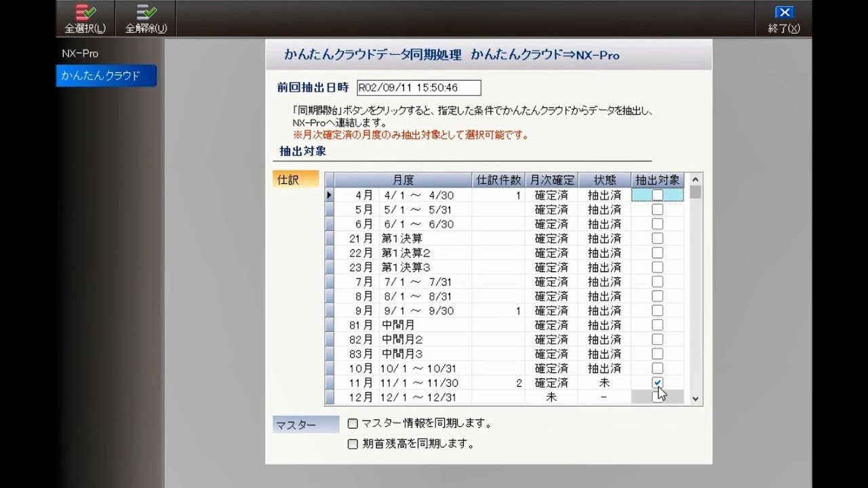Toggle 抽出対象 checkbox for 中間月2 row
This screenshot has height=488, width=868.
pyautogui.click(x=657, y=340)
